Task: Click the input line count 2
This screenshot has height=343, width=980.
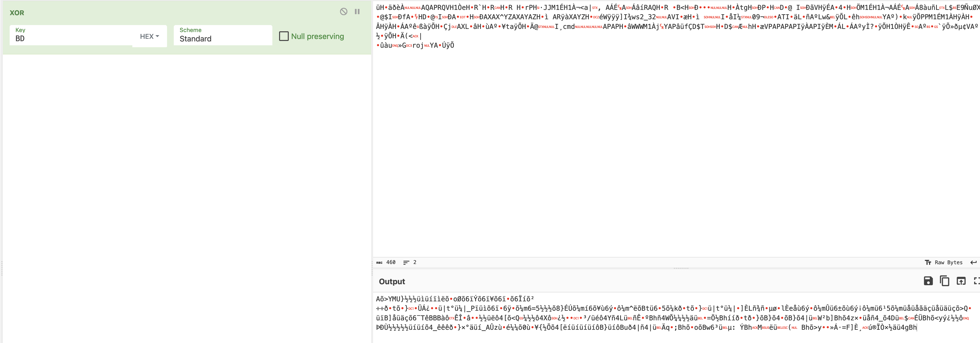Action: pyautogui.click(x=410, y=262)
